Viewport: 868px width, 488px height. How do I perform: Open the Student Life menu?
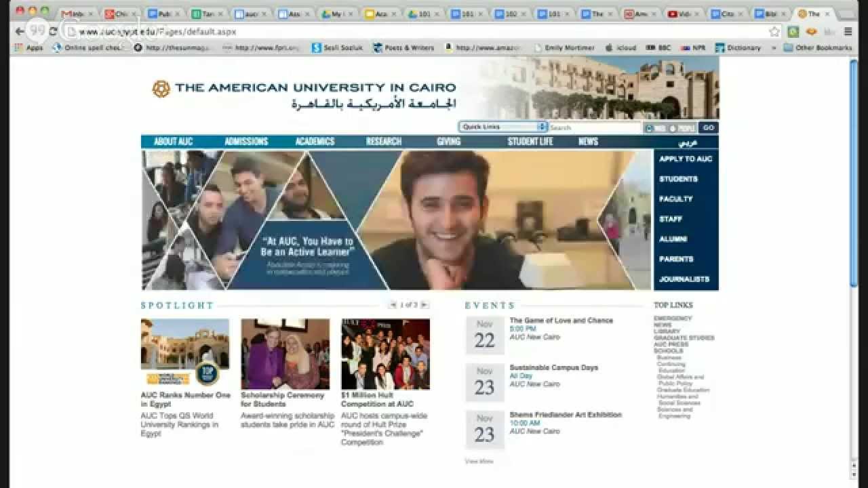[530, 142]
